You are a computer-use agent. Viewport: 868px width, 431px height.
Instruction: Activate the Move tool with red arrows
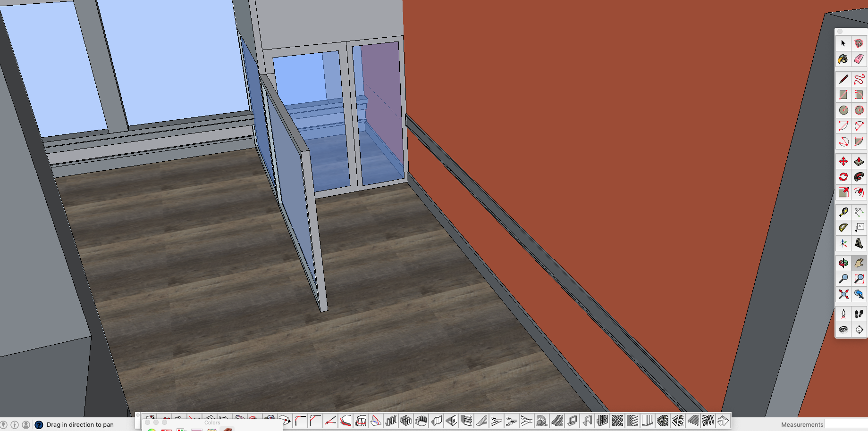[843, 162]
